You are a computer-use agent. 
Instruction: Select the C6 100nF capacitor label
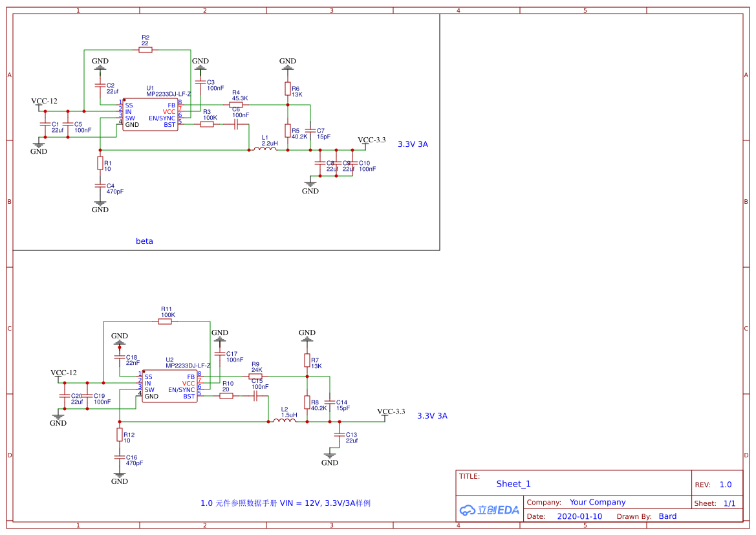(241, 113)
